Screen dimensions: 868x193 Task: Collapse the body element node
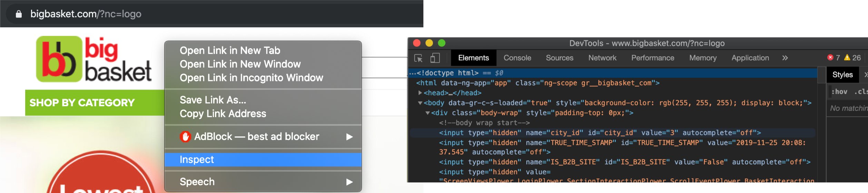420,103
